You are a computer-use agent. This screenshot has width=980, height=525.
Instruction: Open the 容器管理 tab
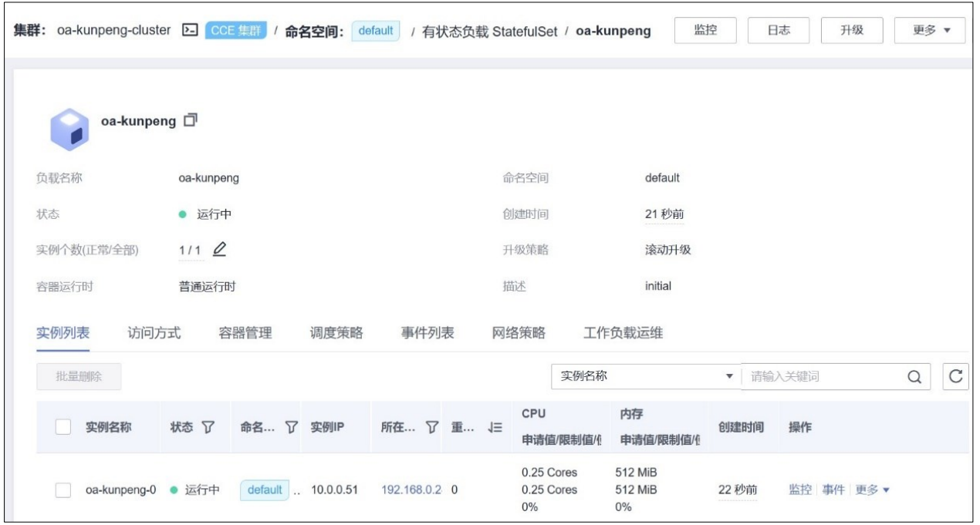pyautogui.click(x=245, y=333)
